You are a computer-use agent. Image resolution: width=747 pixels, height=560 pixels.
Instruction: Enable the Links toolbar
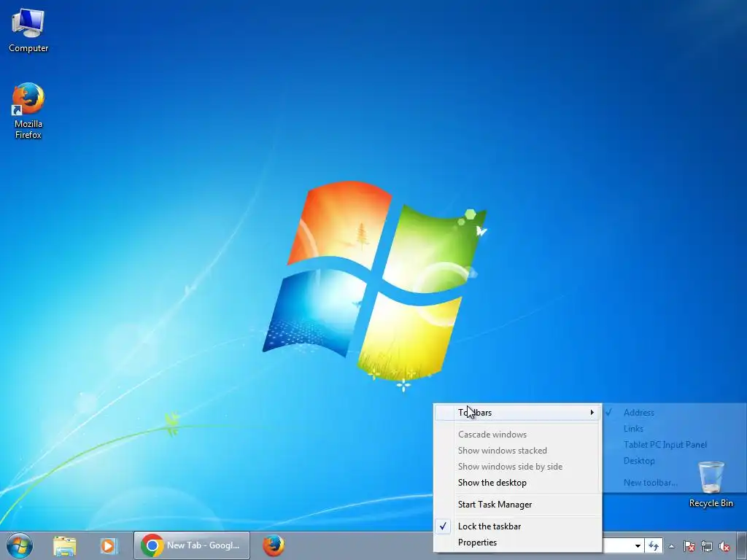click(675, 429)
